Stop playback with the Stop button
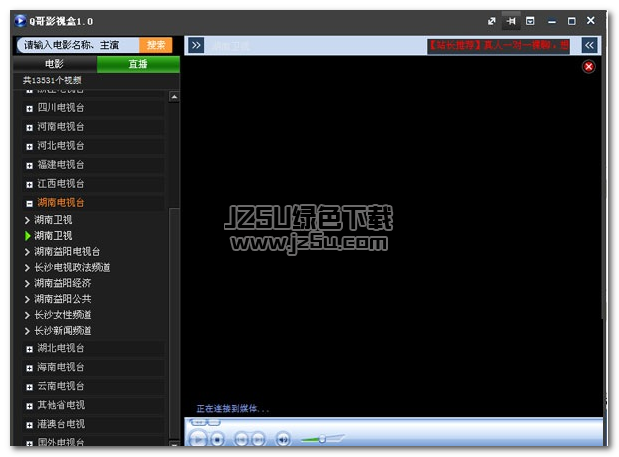This screenshot has width=619, height=457. 217,439
